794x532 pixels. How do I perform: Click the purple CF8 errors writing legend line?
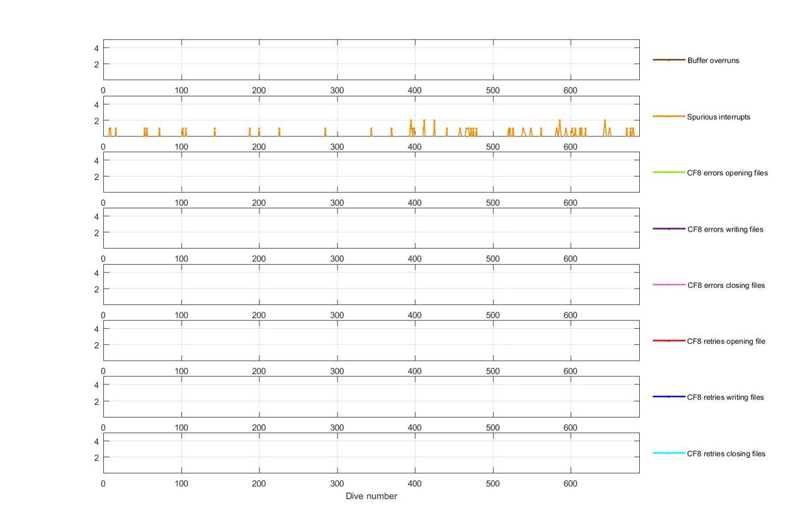tap(669, 229)
